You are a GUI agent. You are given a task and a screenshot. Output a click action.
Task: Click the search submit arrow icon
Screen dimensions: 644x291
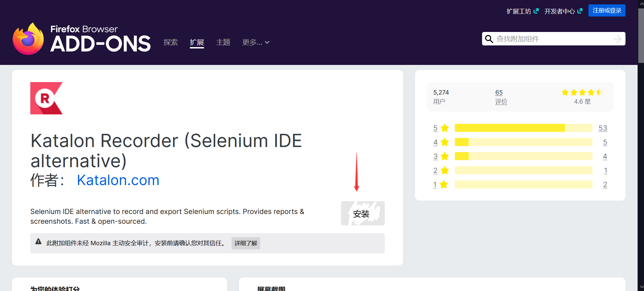(617, 39)
